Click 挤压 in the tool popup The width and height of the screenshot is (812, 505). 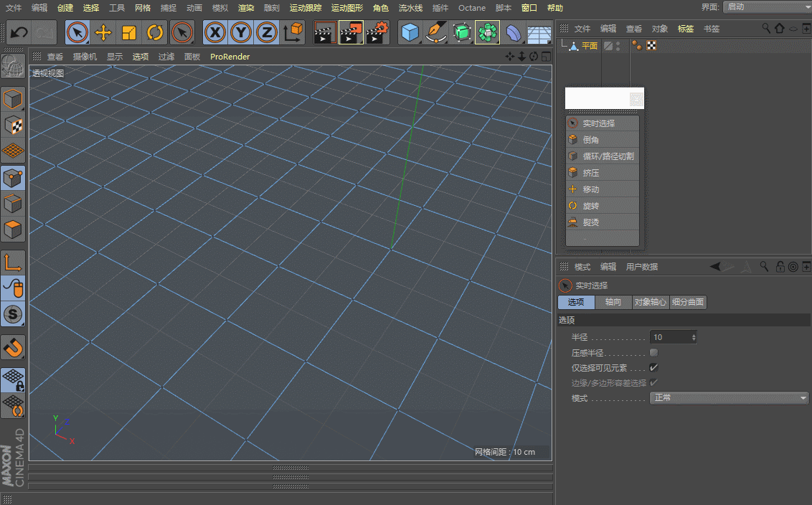pos(590,173)
